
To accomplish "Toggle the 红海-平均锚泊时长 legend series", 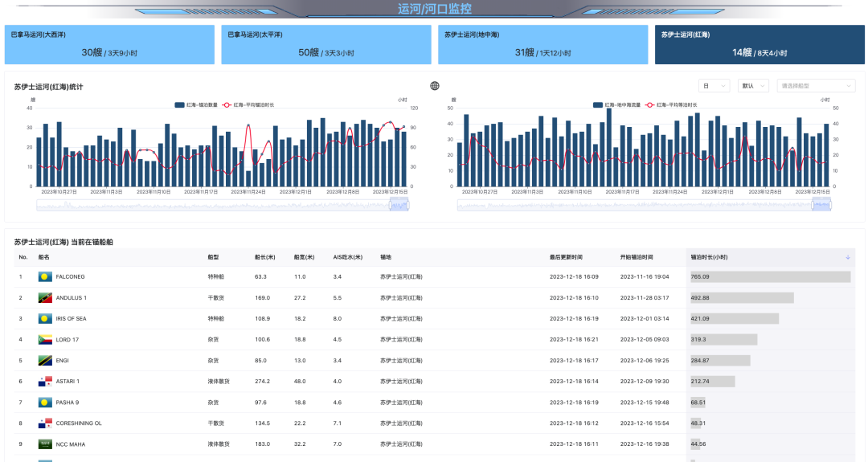I will coord(248,104).
